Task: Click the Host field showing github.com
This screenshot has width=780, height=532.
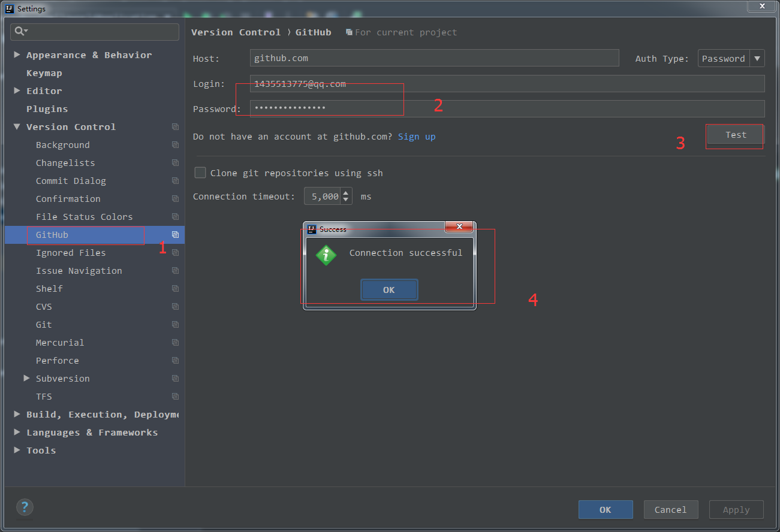Action: 435,58
